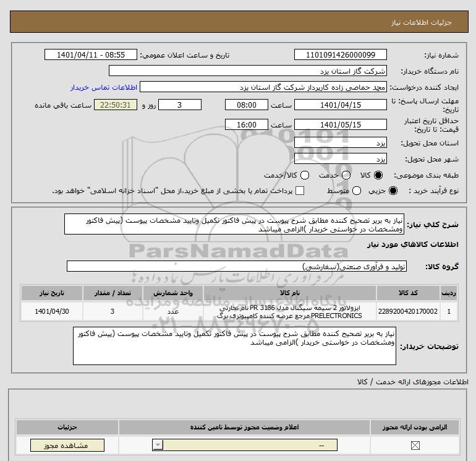The height and width of the screenshot is (461, 476).
Task: Click the کد کالا column header
Action: [x=408, y=293]
